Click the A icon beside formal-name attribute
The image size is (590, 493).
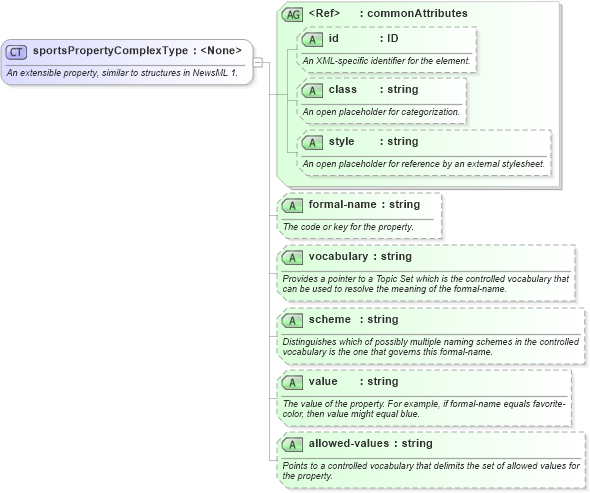point(292,206)
